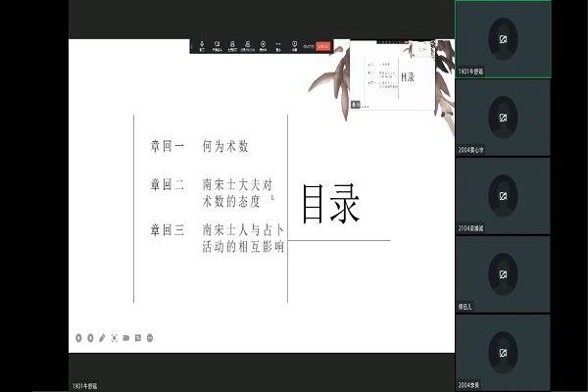Turn on the camera video
Viewport: 588px width, 392px height.
point(218,45)
